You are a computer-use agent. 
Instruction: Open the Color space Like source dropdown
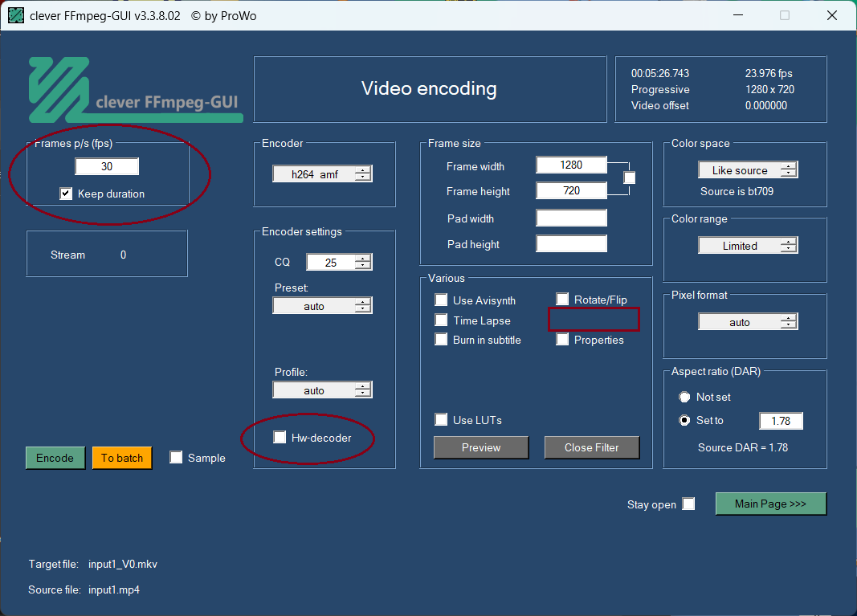tap(748, 170)
